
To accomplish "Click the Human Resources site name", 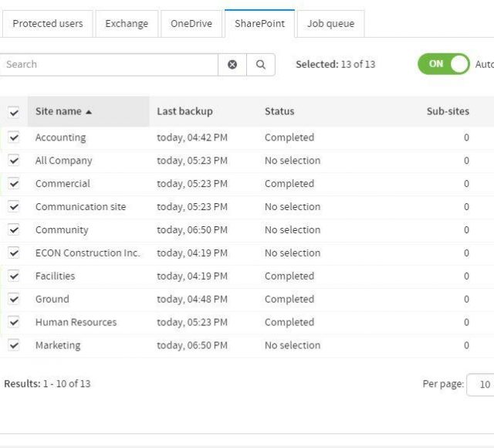I will pyautogui.click(x=76, y=322).
